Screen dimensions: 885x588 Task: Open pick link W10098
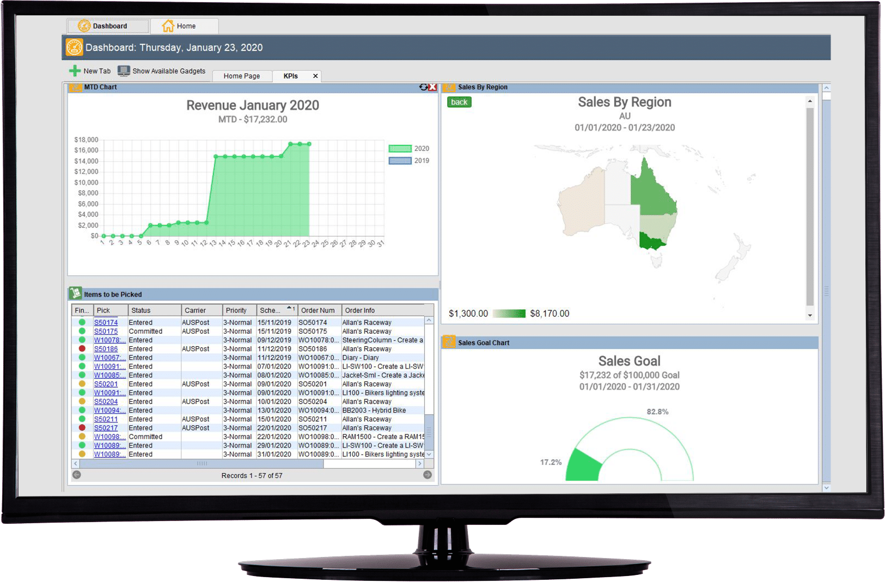pyautogui.click(x=109, y=436)
